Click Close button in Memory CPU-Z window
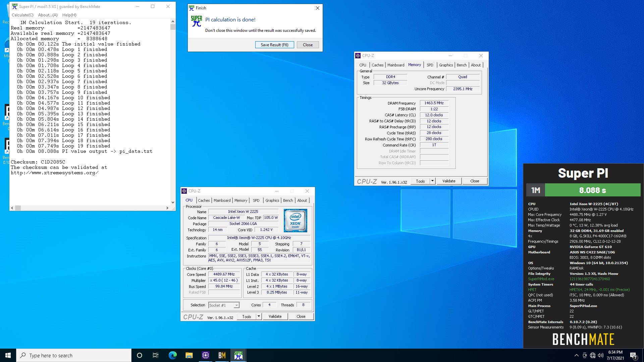Screen dimensions: 644x362 (475, 181)
